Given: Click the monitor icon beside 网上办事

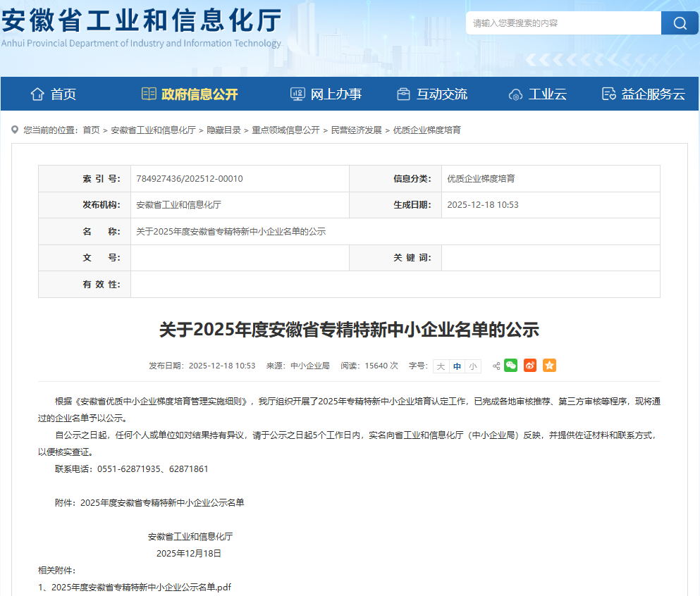Looking at the screenshot, I should [x=297, y=94].
